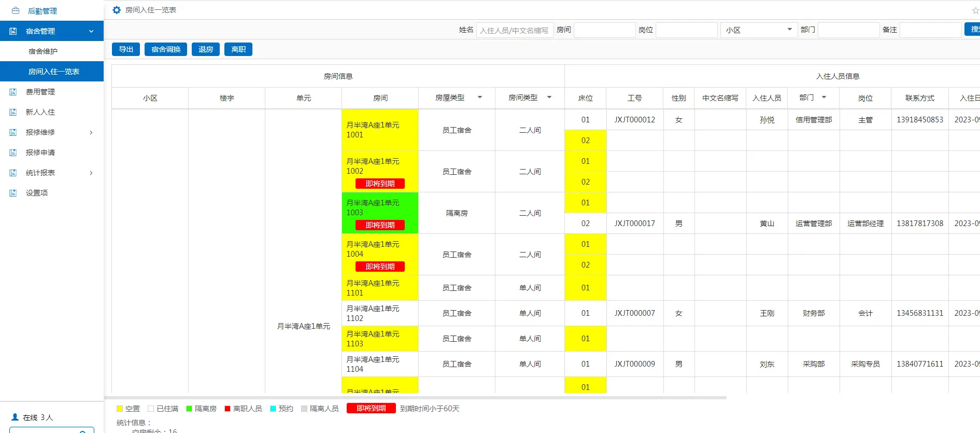Click the briefcase icon beside 后勤管理
This screenshot has height=433, width=980.
pos(16,10)
